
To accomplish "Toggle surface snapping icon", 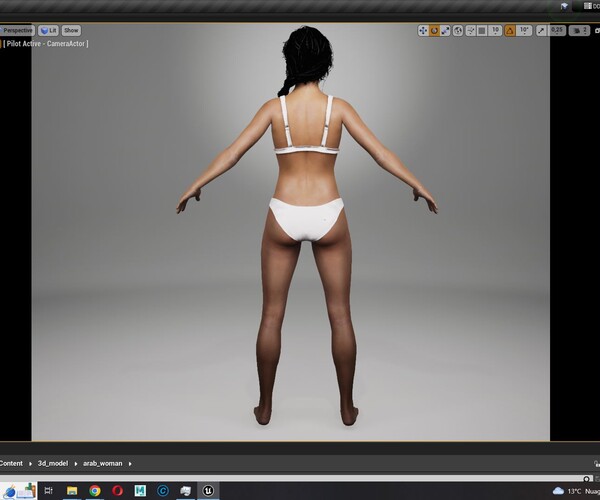I will (471, 31).
